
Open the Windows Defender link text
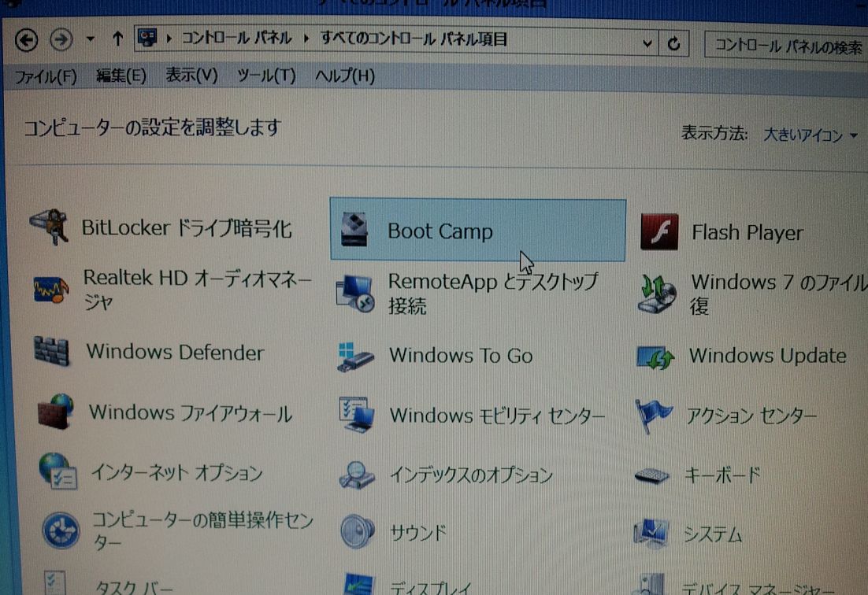pos(176,353)
